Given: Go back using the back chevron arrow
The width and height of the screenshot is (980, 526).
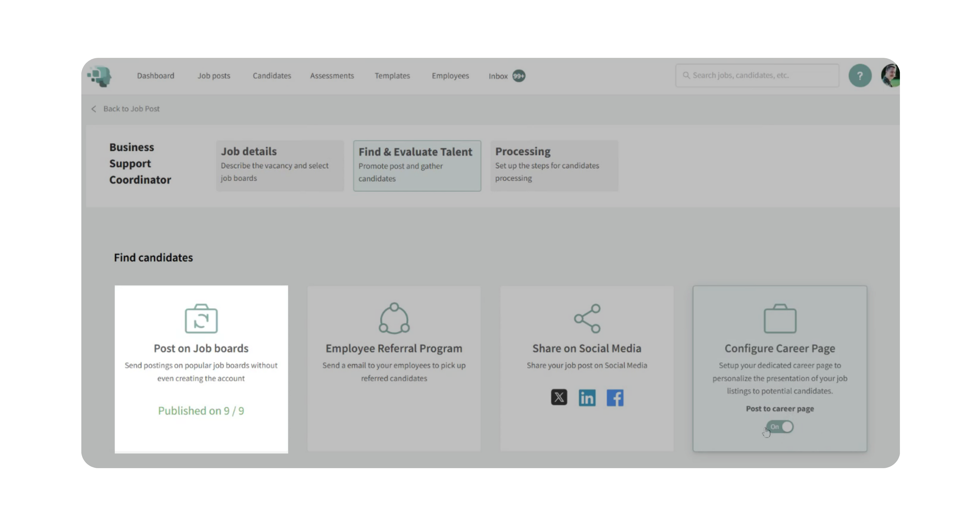Looking at the screenshot, I should coord(93,109).
